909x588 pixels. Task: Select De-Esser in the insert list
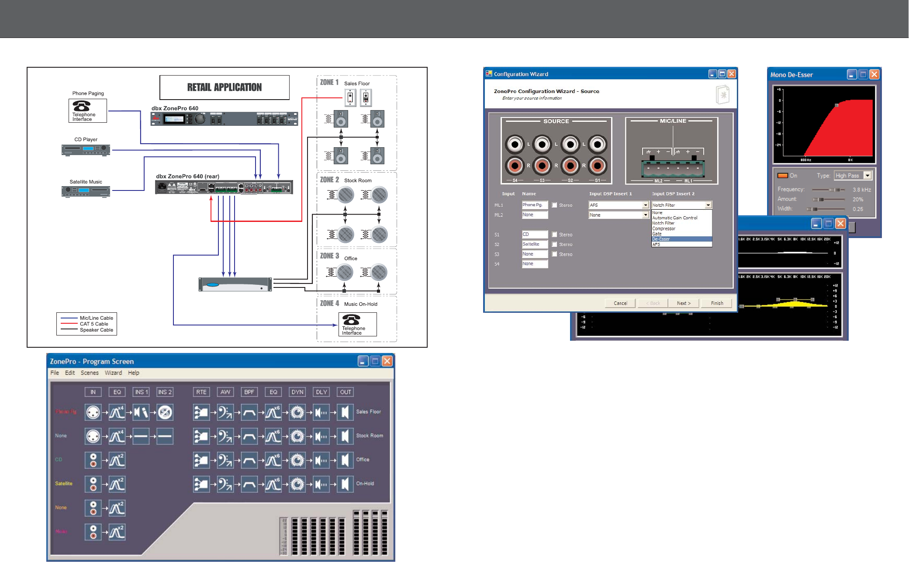point(682,239)
